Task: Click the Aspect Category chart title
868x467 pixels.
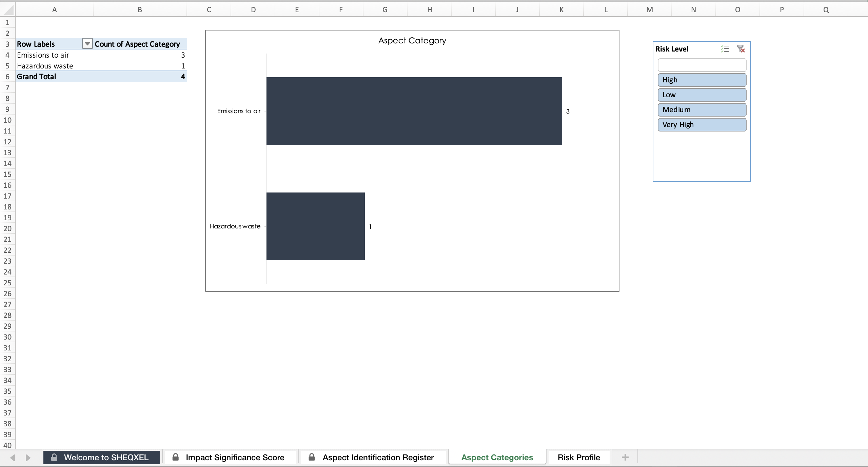Action: tap(412, 41)
